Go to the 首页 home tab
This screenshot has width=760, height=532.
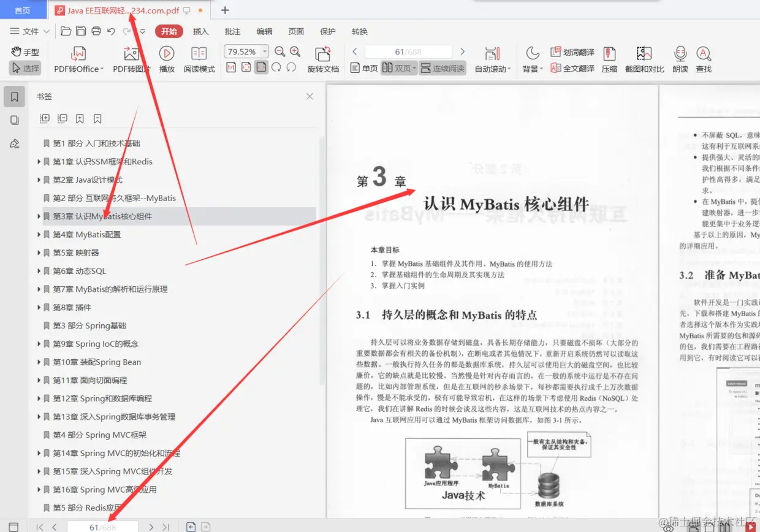point(23,10)
